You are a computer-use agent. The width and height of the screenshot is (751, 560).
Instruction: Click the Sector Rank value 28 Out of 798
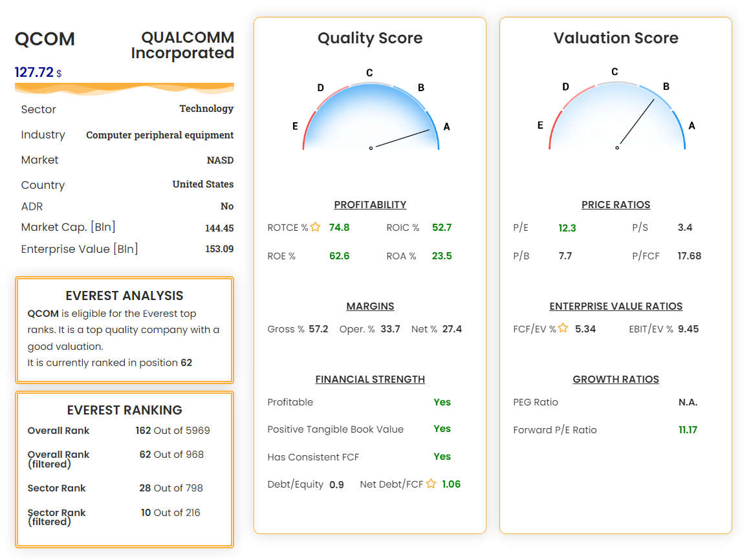point(171,488)
